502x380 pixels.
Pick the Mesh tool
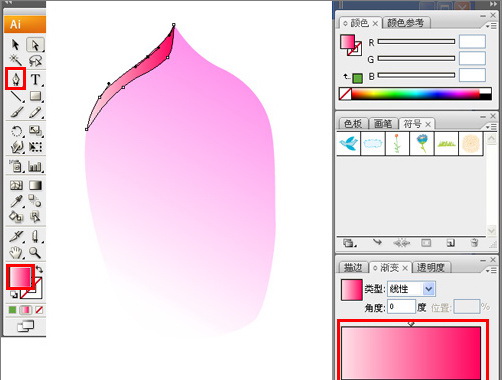(16, 185)
